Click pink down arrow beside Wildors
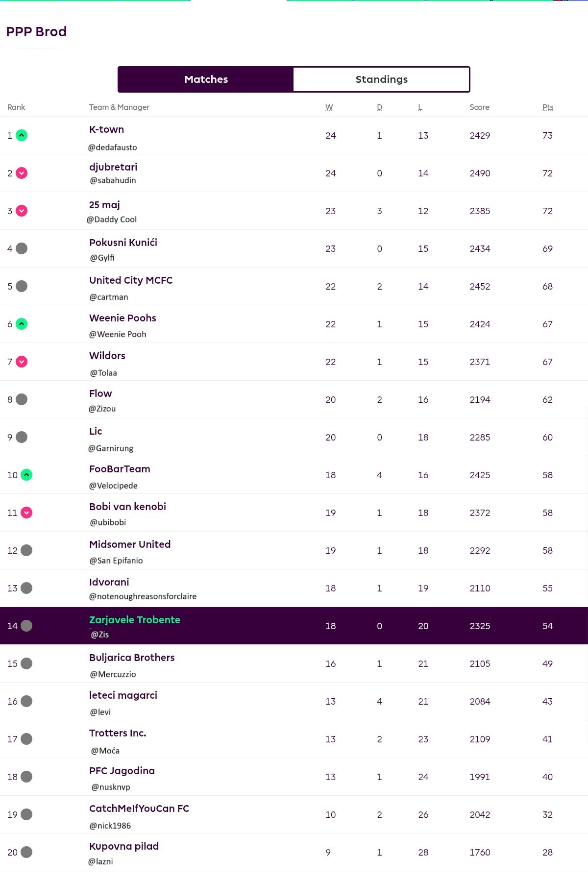 pyautogui.click(x=22, y=362)
